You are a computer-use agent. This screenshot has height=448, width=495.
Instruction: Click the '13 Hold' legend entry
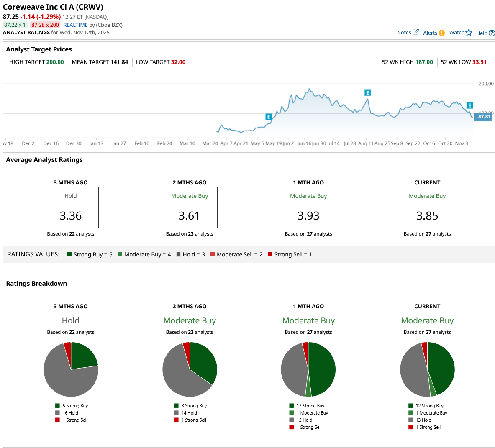tap(420, 420)
